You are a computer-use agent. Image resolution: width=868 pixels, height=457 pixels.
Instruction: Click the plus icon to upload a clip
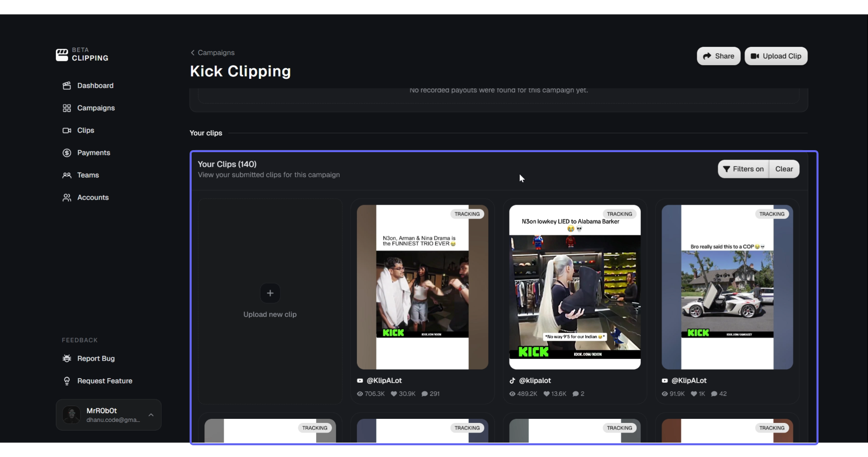click(x=270, y=293)
